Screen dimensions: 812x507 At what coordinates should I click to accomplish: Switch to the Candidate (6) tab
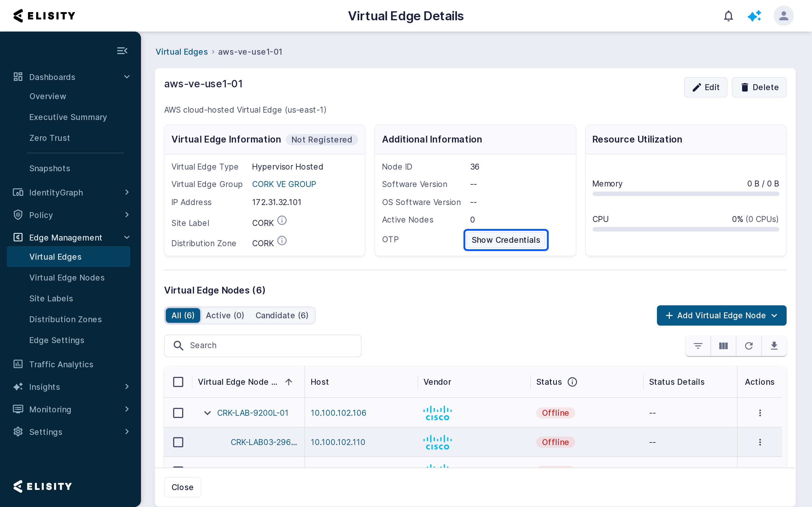click(282, 315)
